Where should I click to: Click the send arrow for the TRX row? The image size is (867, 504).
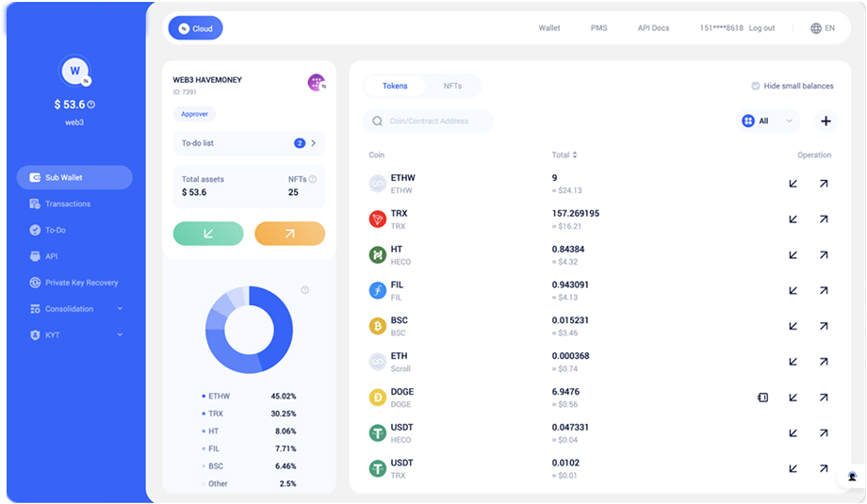824,219
